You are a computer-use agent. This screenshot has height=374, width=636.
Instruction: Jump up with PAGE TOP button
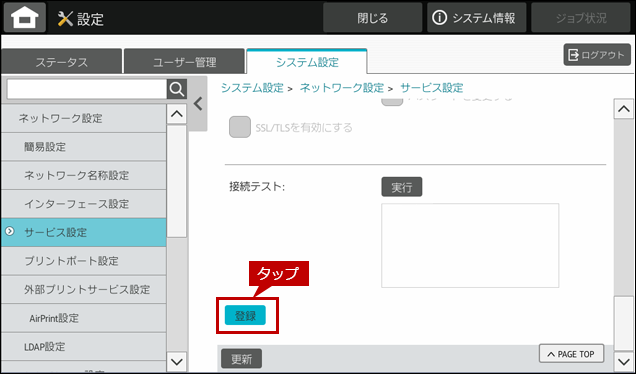571,354
